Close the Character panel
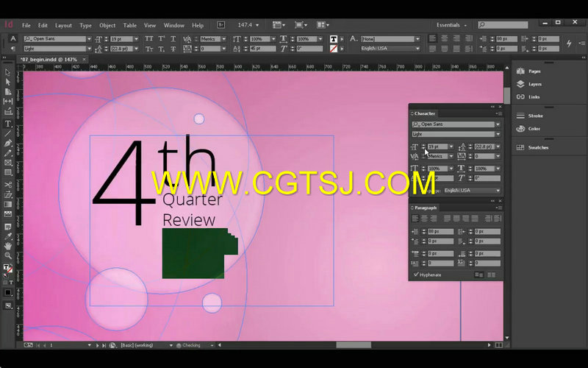The image size is (588, 368). coord(500,107)
